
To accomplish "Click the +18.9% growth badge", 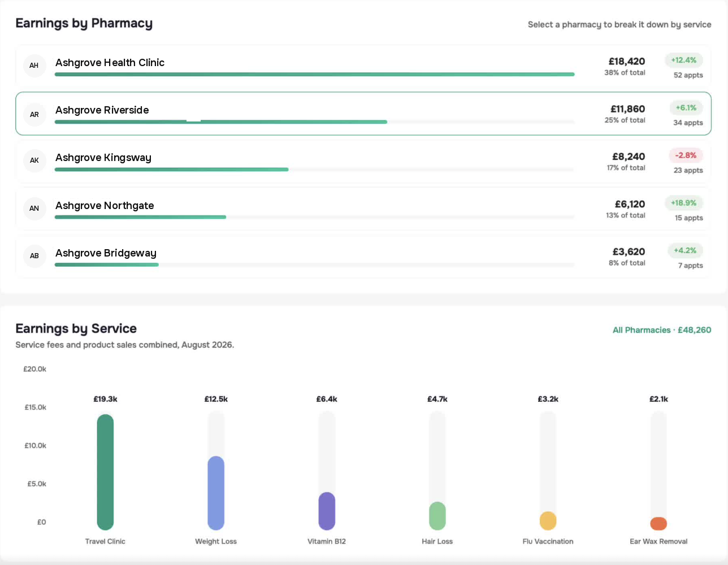I will pos(684,203).
